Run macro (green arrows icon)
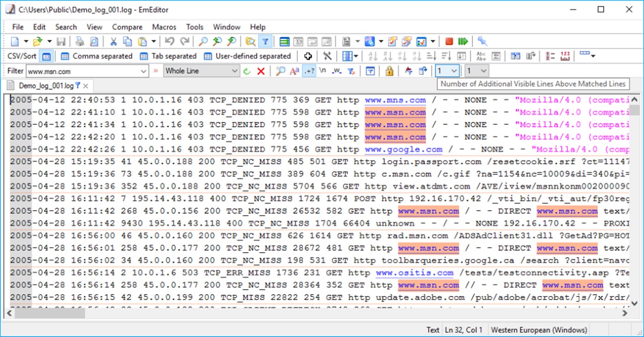Image resolution: width=644 pixels, height=337 pixels. pos(463,41)
